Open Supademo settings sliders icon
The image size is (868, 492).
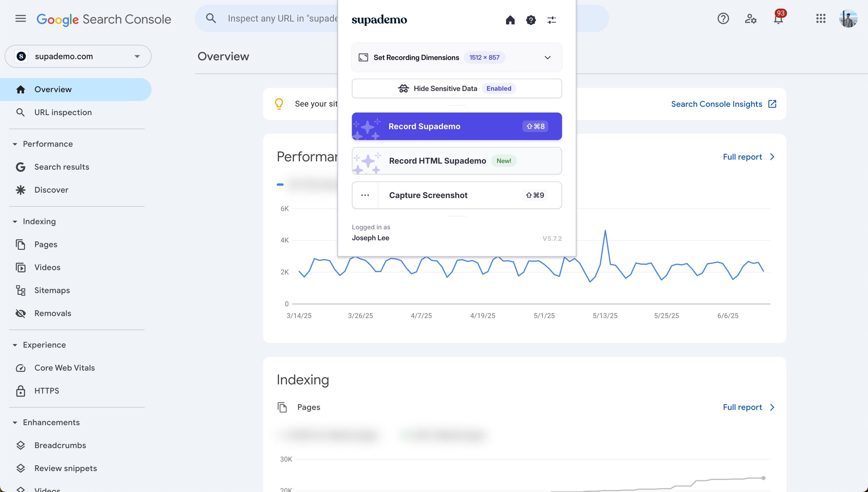point(551,20)
